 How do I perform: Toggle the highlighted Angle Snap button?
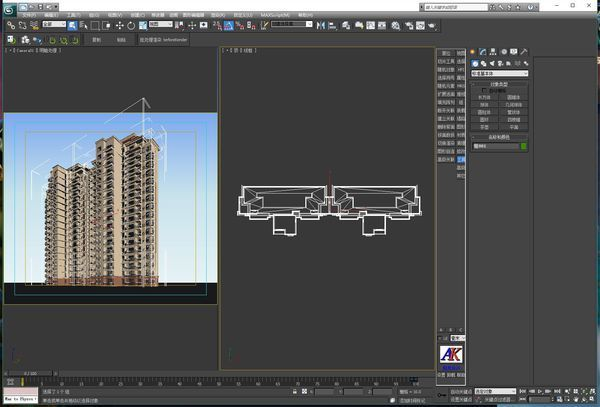(228, 26)
